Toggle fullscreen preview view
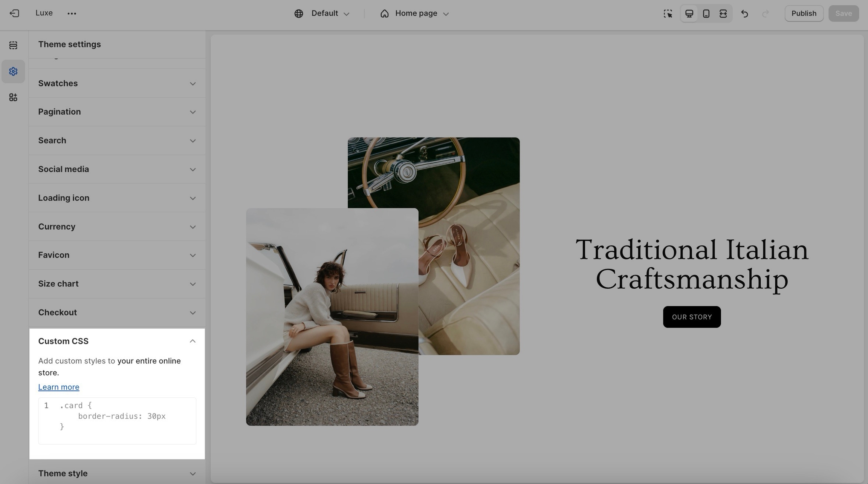 tap(723, 14)
